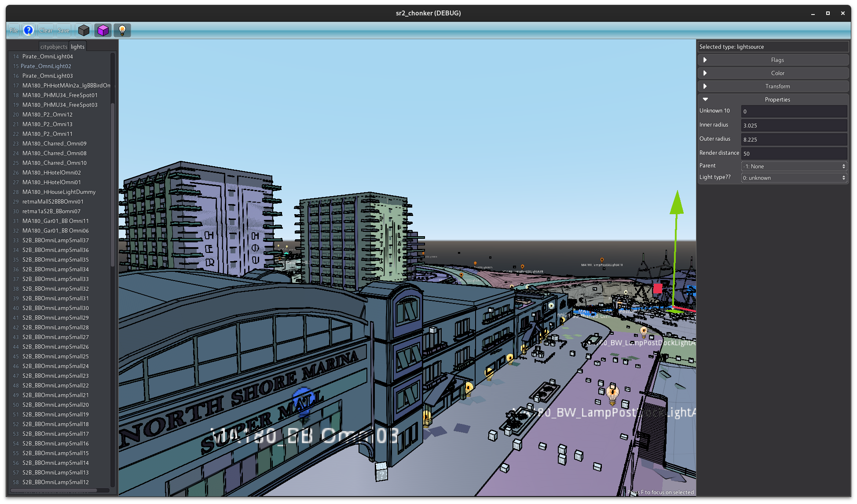This screenshot has width=857, height=504.
Task: Click the lamp post light icon in viewport
Action: 645,332
